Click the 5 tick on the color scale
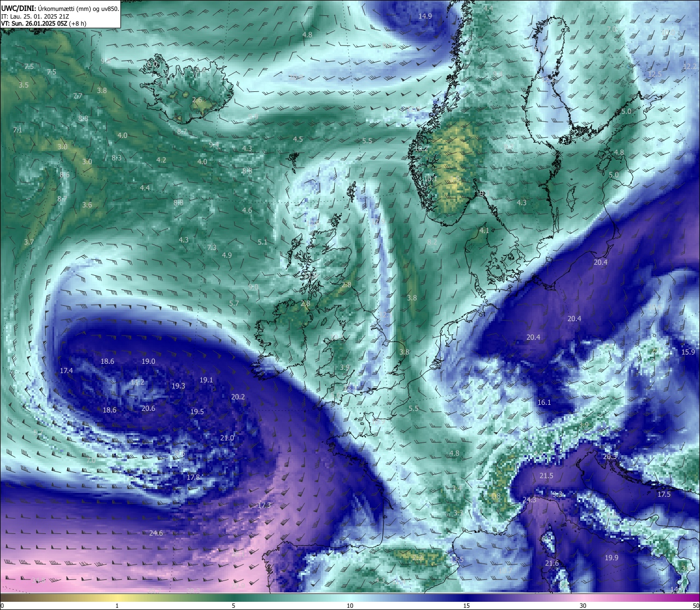The height and width of the screenshot is (610, 700). point(234,606)
